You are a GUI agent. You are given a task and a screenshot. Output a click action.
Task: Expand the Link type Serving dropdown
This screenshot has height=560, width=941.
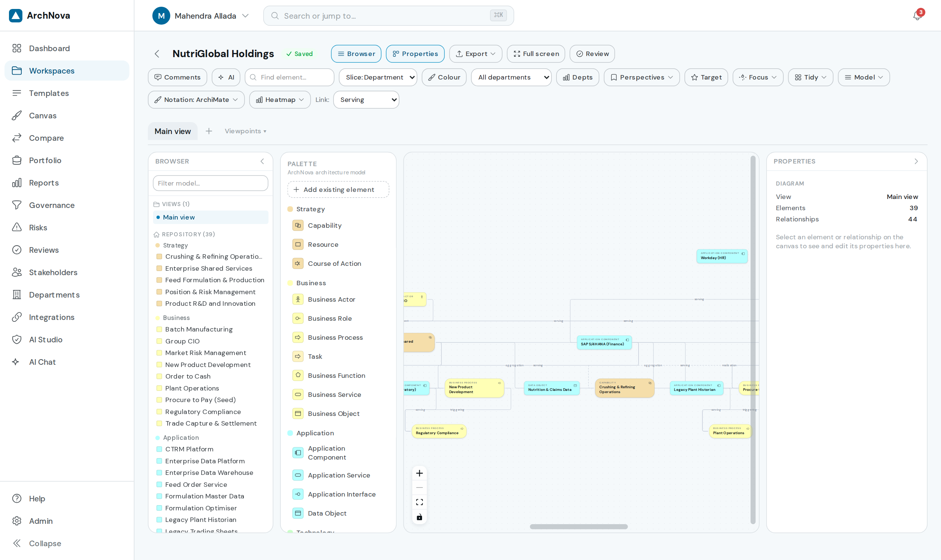[x=366, y=100]
